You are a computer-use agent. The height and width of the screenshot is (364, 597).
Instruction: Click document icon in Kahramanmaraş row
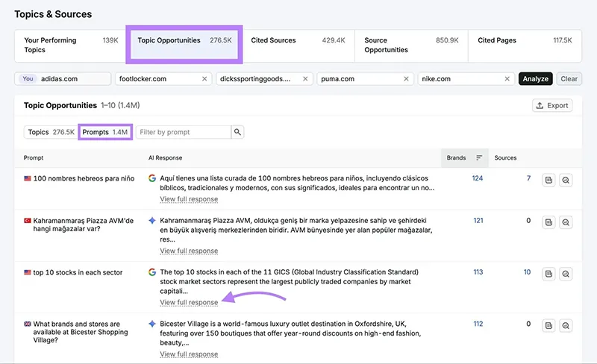[x=548, y=222]
